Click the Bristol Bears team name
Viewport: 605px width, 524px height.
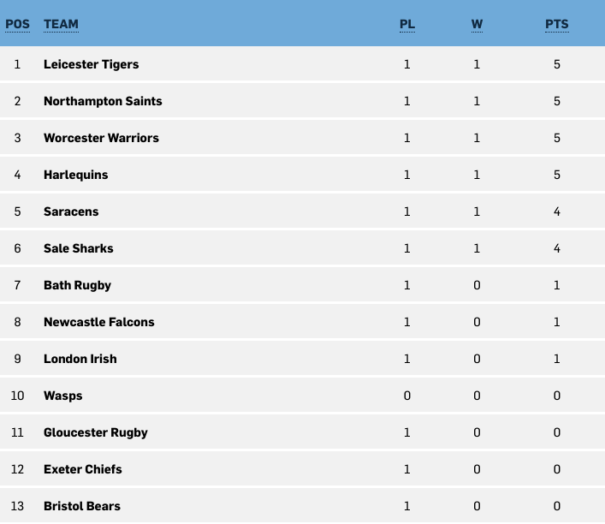pyautogui.click(x=82, y=506)
